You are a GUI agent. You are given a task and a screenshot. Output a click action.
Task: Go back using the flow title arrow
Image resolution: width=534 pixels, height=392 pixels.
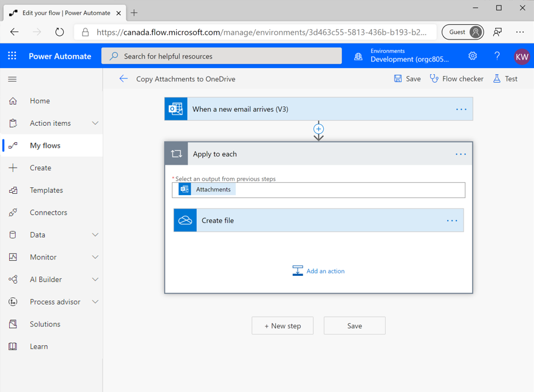coord(123,79)
